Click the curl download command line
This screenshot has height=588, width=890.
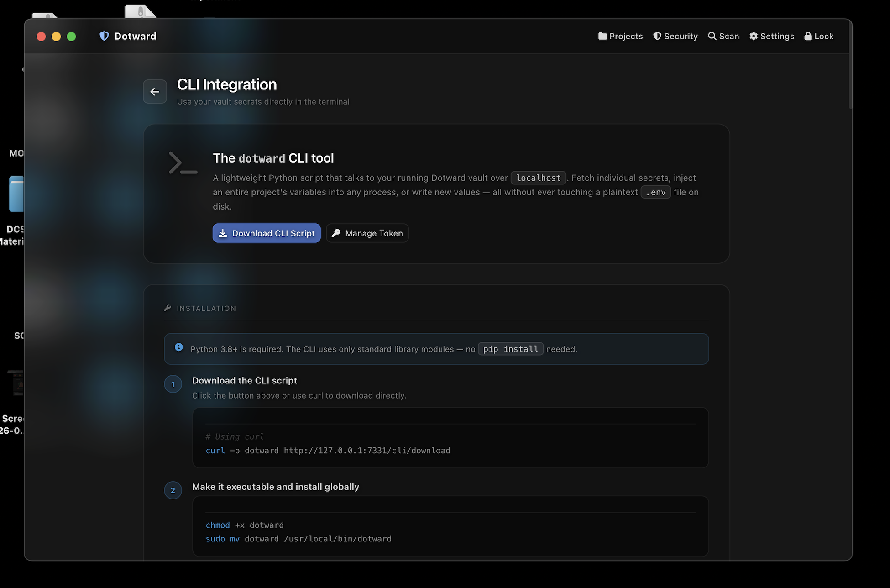coord(328,451)
